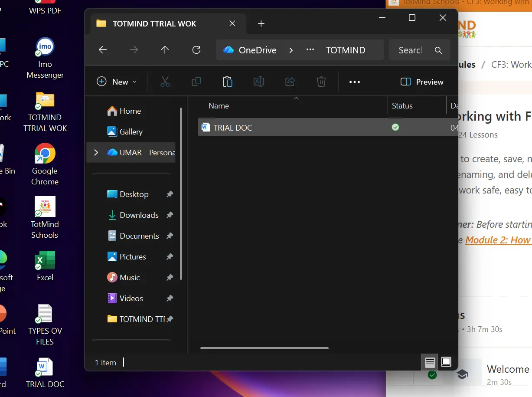Open Module 2 link in browser page
This screenshot has width=532, height=397.
point(498,240)
